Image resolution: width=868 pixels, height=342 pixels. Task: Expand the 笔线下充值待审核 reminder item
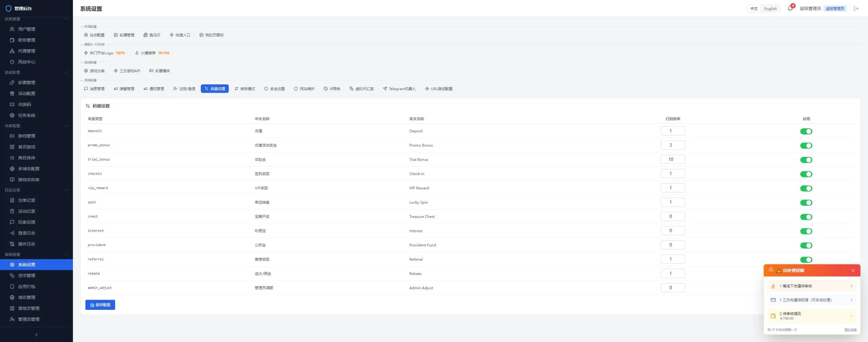812,286
